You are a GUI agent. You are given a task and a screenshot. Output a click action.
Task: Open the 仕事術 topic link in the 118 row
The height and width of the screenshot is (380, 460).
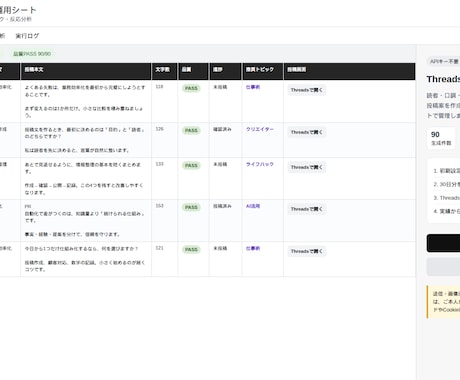pyautogui.click(x=253, y=87)
